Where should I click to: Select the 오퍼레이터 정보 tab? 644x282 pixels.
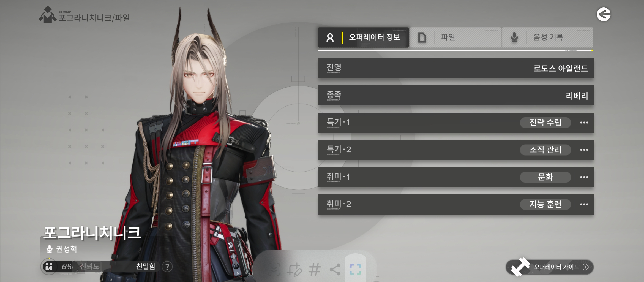click(x=363, y=37)
